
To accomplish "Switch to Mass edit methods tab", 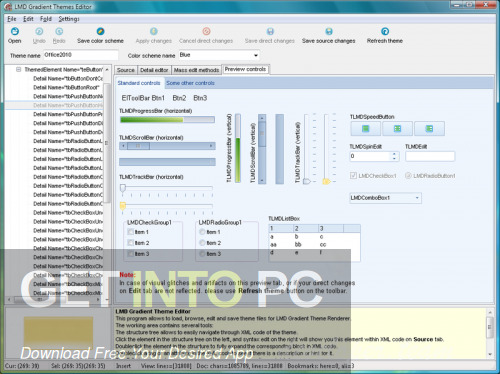I will pyautogui.click(x=196, y=70).
